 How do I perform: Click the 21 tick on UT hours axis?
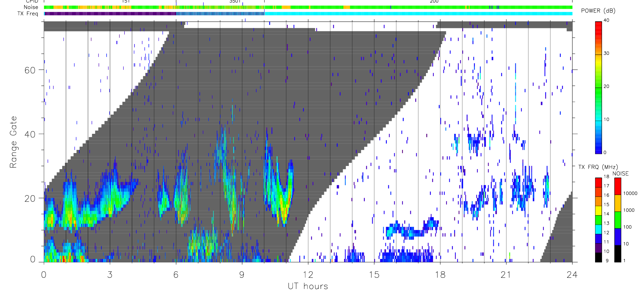(506, 275)
